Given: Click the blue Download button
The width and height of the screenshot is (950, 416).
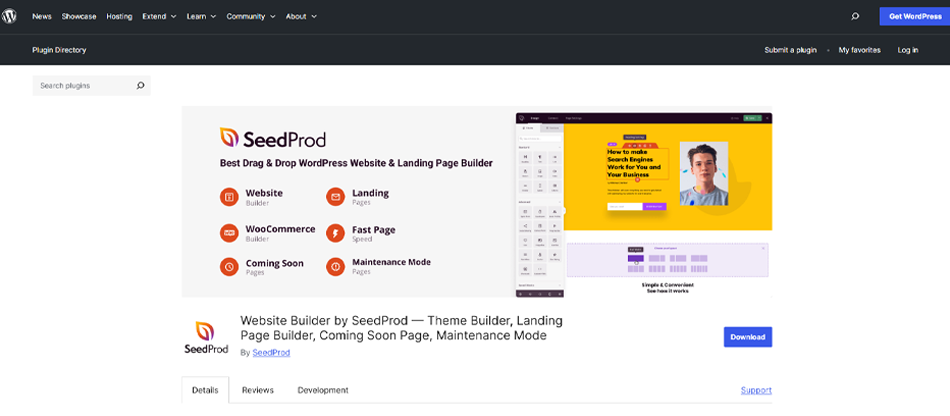Looking at the screenshot, I should coord(748,337).
